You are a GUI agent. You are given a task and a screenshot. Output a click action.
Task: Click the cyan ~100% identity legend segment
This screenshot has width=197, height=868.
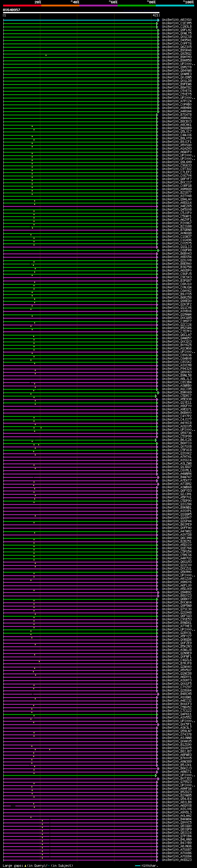pyautogui.click(x=175, y=6)
